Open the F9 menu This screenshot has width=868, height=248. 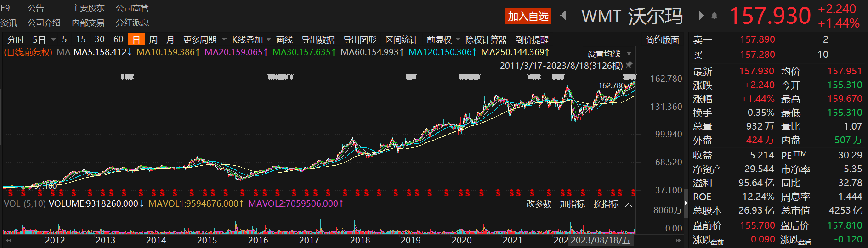(x=5, y=8)
